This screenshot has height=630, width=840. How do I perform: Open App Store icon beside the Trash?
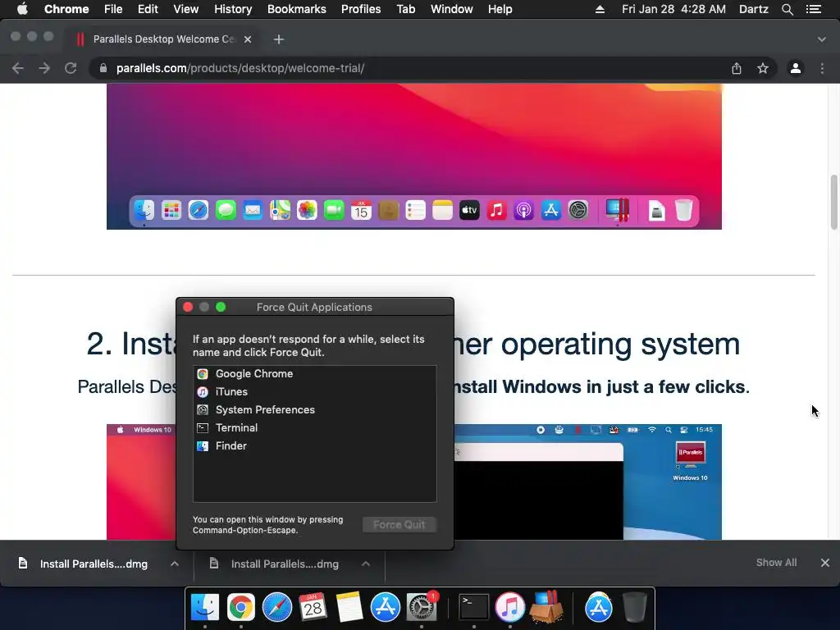[598, 608]
